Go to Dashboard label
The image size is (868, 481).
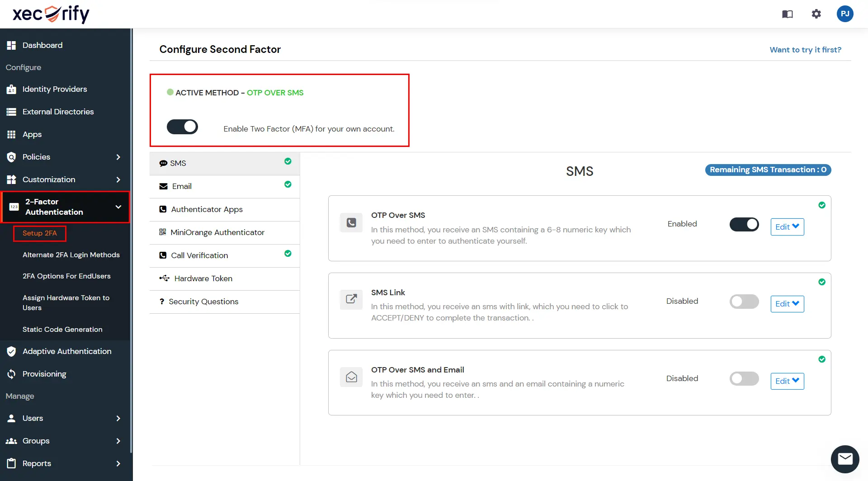click(x=42, y=45)
